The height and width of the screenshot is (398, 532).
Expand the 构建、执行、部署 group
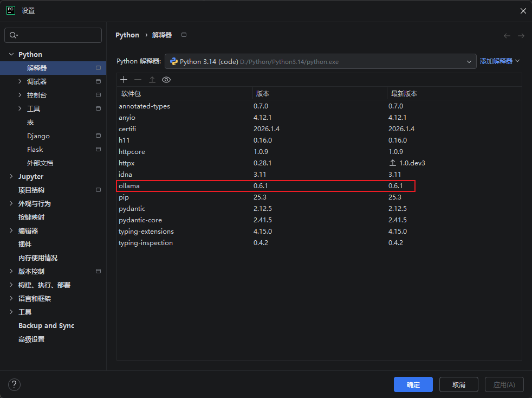(x=11, y=285)
